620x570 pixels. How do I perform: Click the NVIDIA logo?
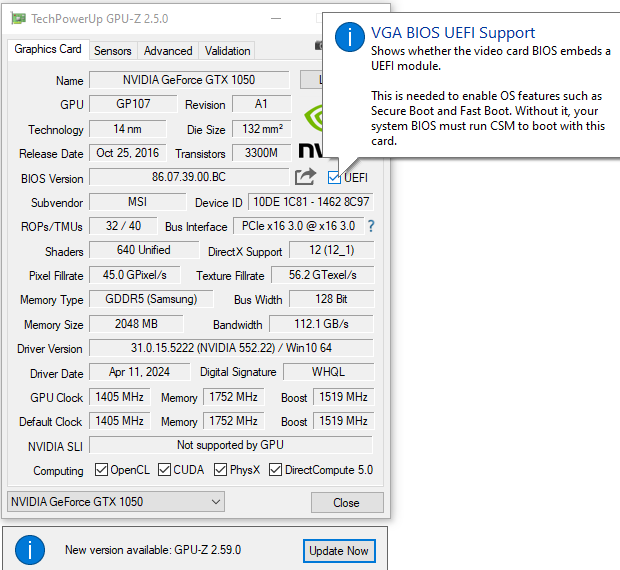click(x=312, y=131)
